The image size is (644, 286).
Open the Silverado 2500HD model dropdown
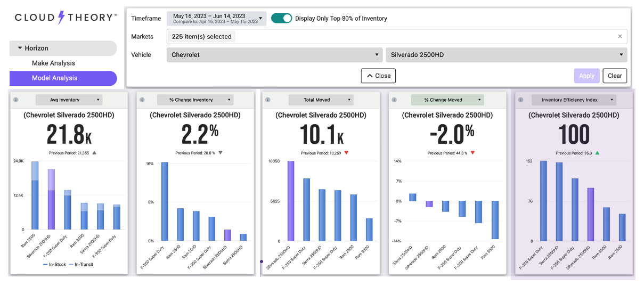point(506,55)
